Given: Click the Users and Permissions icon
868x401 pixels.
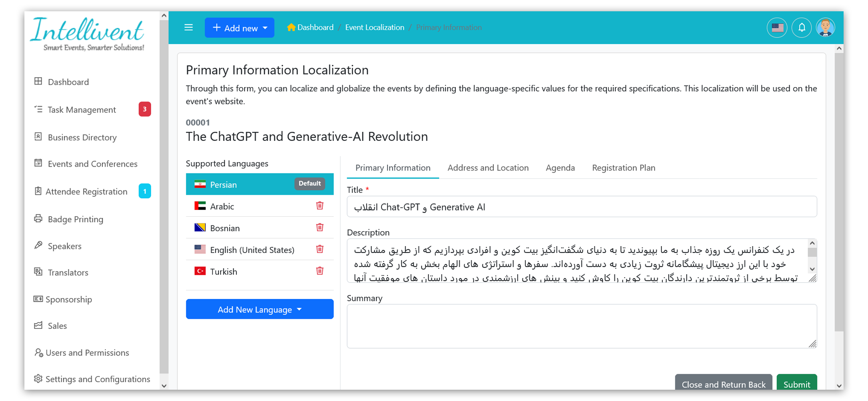Looking at the screenshot, I should 39,352.
